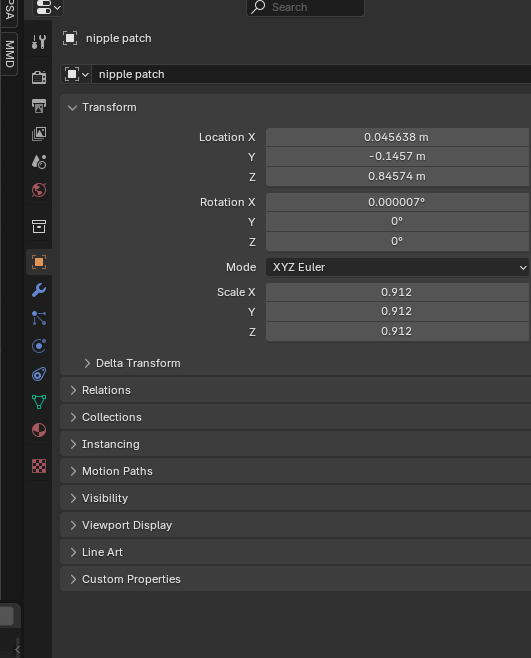
Task: Click the Search properties field
Action: [x=305, y=7]
